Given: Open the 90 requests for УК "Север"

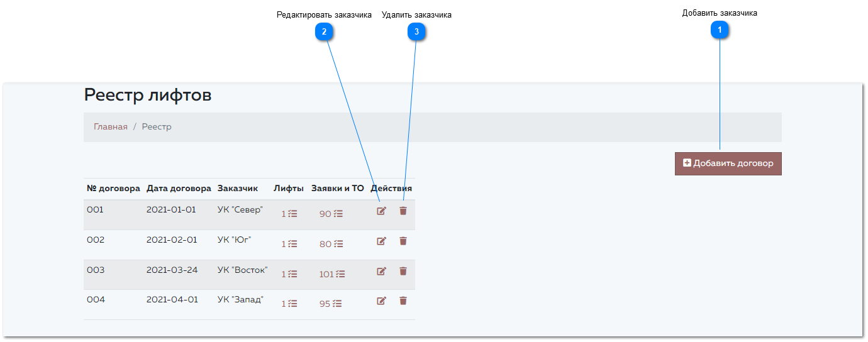Looking at the screenshot, I should click(331, 214).
